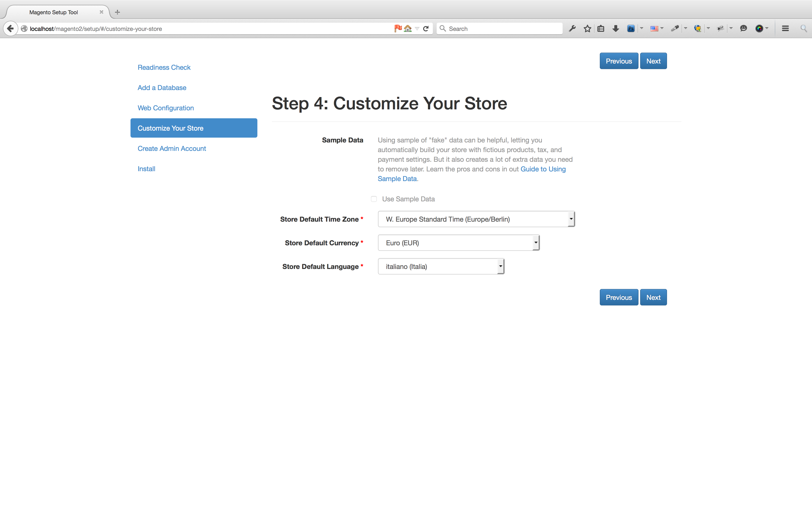The image size is (812, 507).
Task: Click the bookmark star icon
Action: (587, 28)
